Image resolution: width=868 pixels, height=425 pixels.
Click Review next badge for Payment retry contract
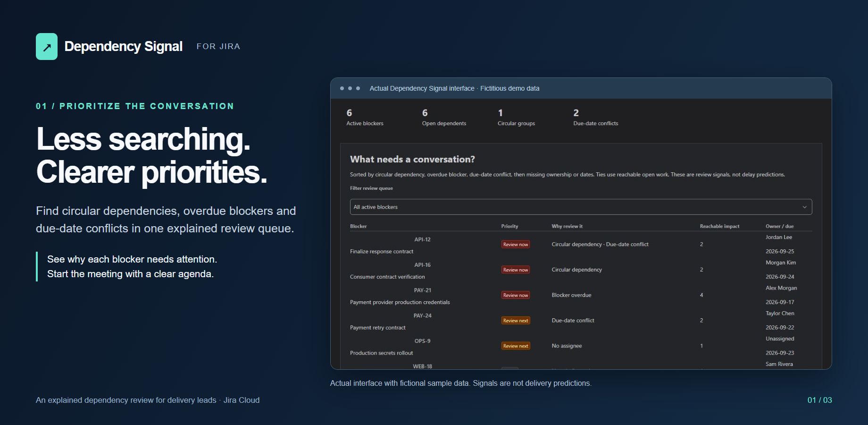pyautogui.click(x=515, y=321)
